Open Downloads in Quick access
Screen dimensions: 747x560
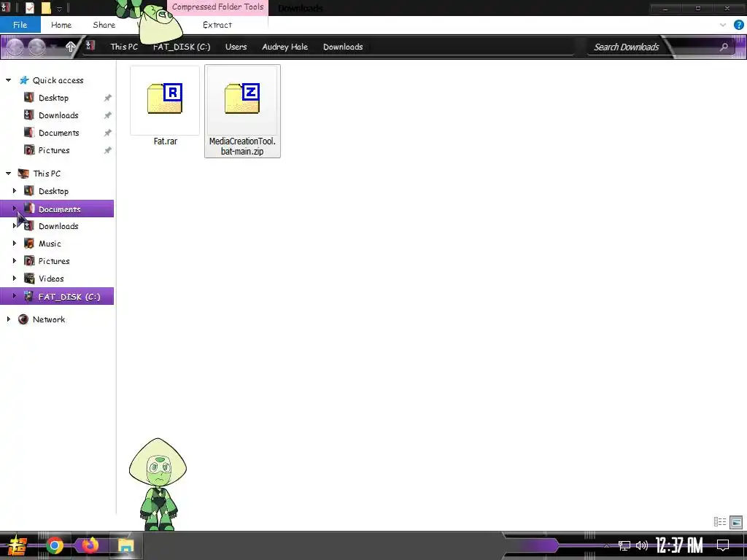coord(58,115)
